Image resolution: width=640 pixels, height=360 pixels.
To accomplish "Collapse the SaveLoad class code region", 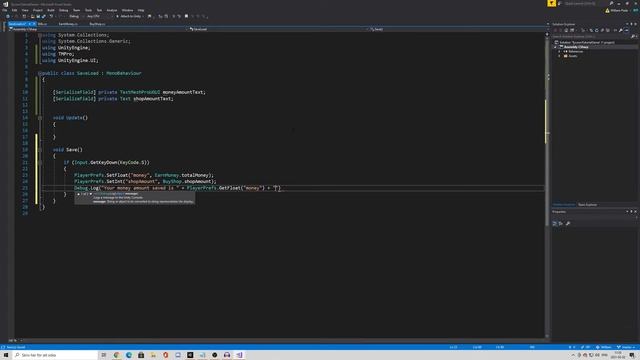I will click(40, 73).
